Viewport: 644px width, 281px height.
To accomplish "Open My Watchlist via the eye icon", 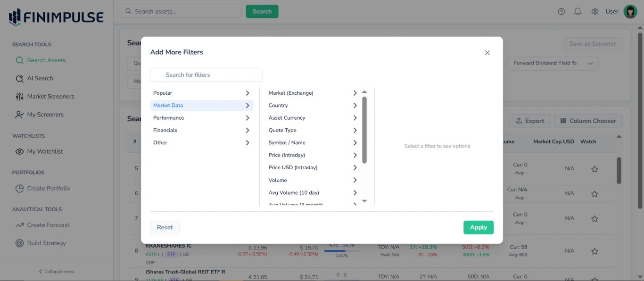I will (19, 151).
